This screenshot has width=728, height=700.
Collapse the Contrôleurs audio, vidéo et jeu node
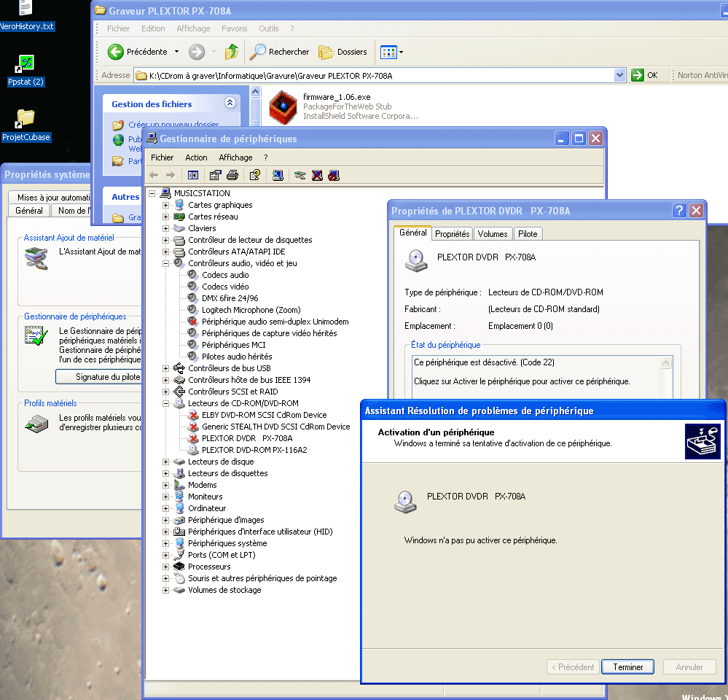coord(165,263)
